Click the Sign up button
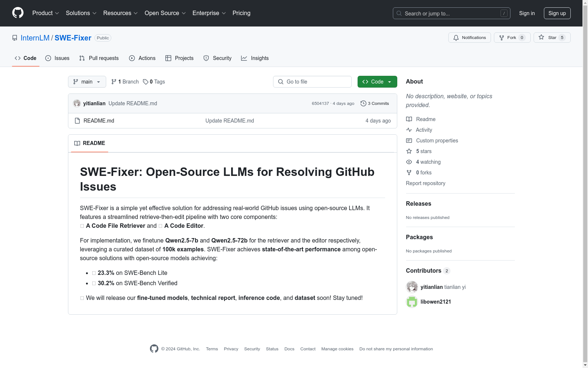The width and height of the screenshot is (588, 368). (x=557, y=13)
